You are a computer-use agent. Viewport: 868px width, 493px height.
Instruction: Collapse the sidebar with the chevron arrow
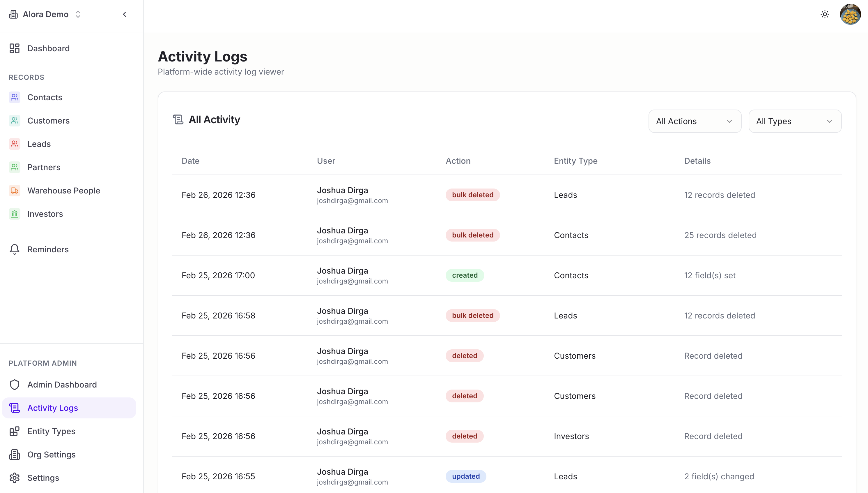click(125, 14)
